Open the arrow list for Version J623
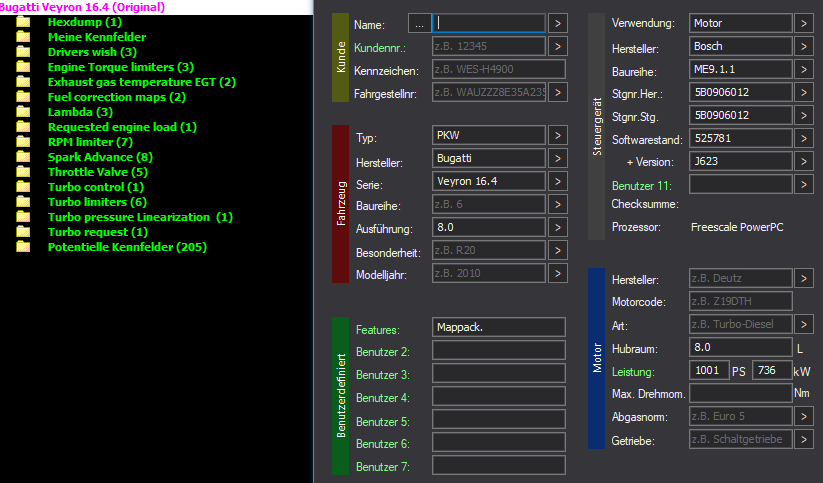This screenshot has height=483, width=823. [804, 162]
